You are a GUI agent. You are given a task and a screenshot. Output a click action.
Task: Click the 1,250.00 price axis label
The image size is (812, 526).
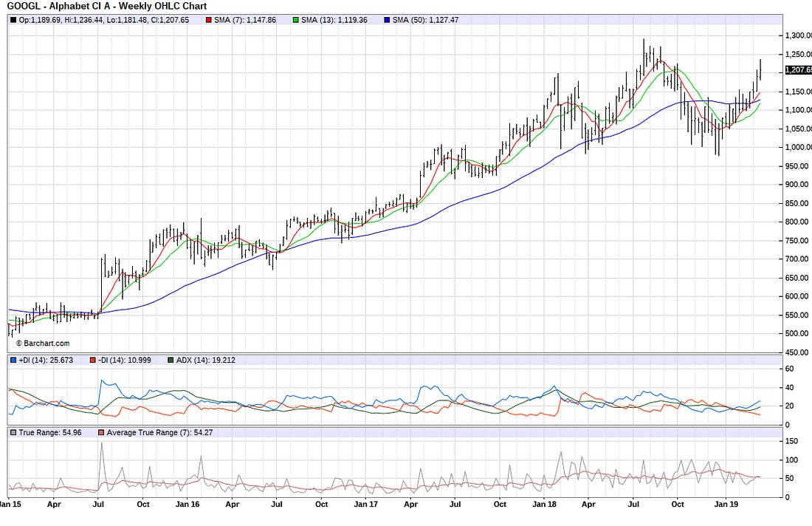pos(799,55)
